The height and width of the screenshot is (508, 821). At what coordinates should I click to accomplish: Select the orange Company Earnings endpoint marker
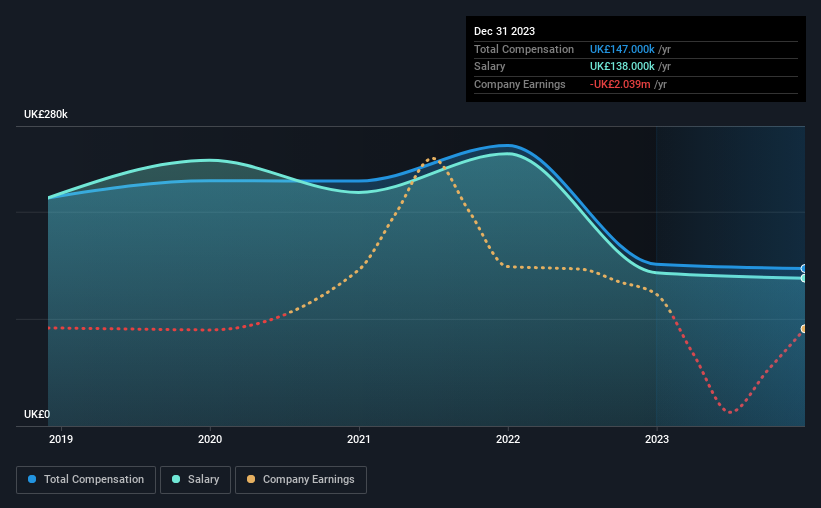(x=804, y=329)
